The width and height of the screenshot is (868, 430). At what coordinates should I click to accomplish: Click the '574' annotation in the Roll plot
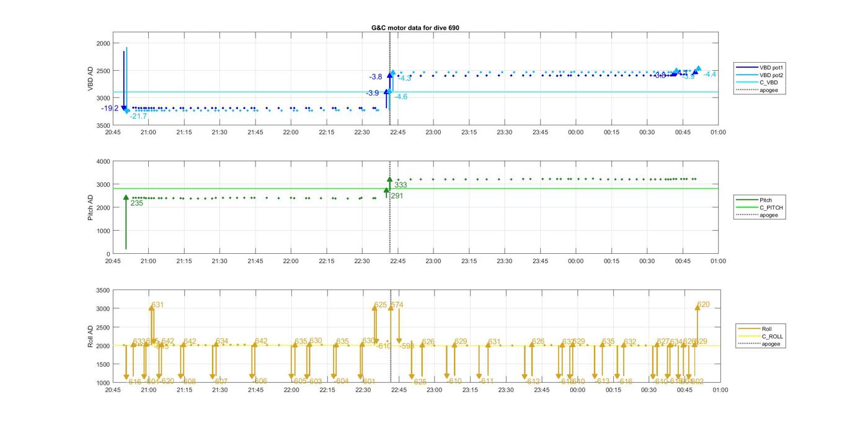397,305
